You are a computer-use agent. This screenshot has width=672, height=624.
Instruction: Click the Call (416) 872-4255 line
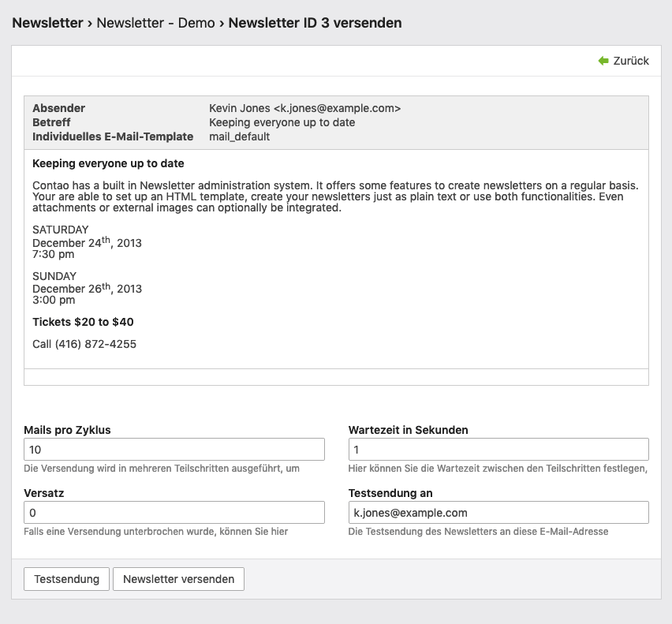84,344
